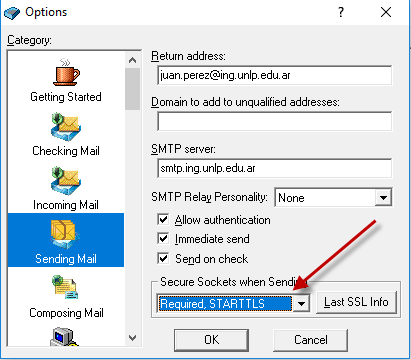Open the SMTP Relay Personality dropdown
This screenshot has height=360, width=411.
(x=333, y=198)
